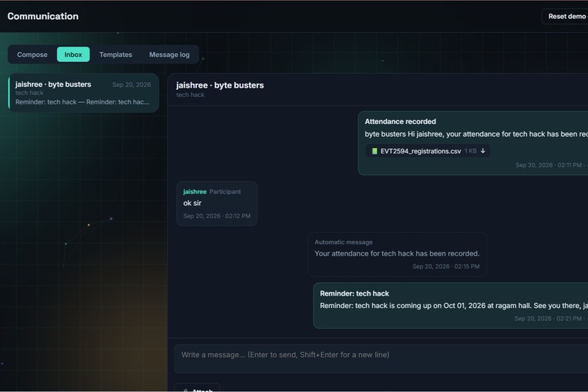588x392 pixels.
Task: Select the 'ok sir' message text
Action: point(193,203)
